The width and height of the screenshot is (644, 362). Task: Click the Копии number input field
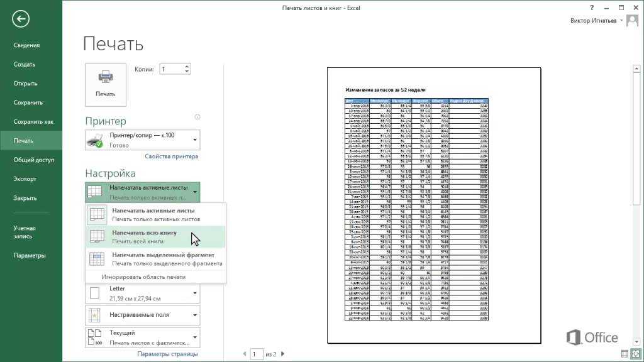click(172, 69)
